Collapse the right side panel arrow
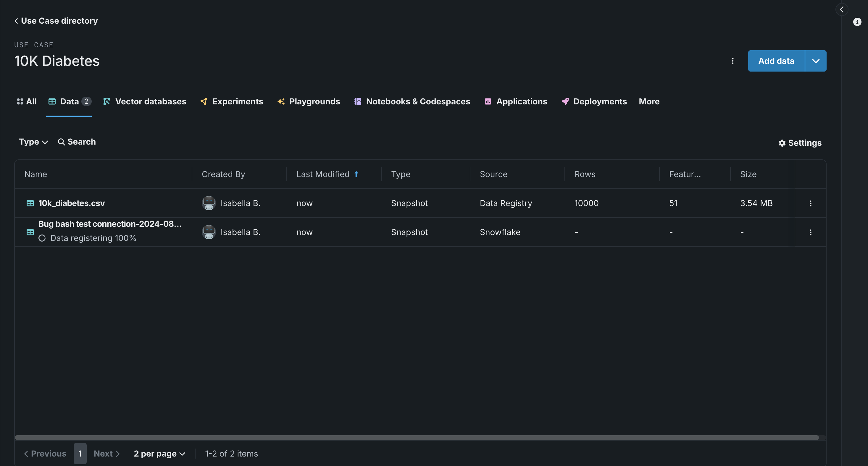 point(841,9)
